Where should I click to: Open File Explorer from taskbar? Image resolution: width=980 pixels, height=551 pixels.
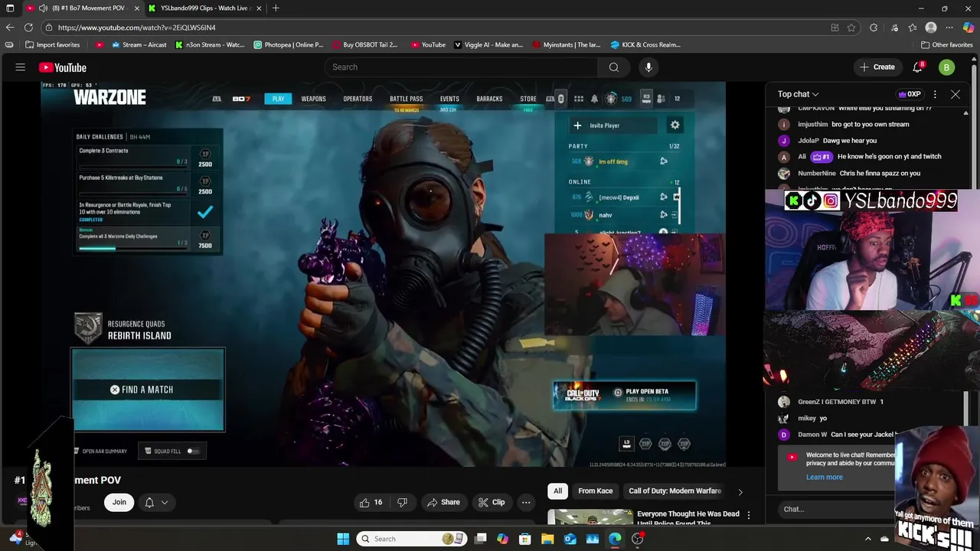(x=547, y=539)
